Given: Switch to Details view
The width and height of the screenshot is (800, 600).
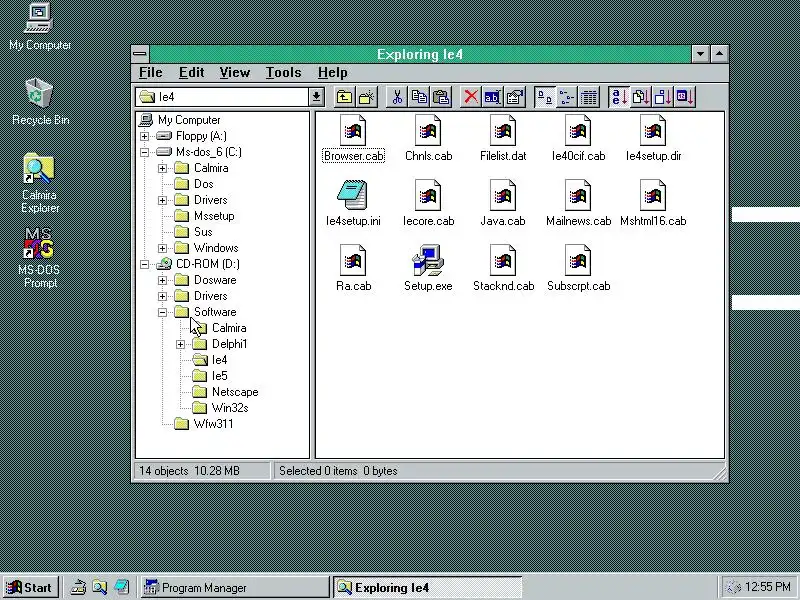Looking at the screenshot, I should (588, 97).
